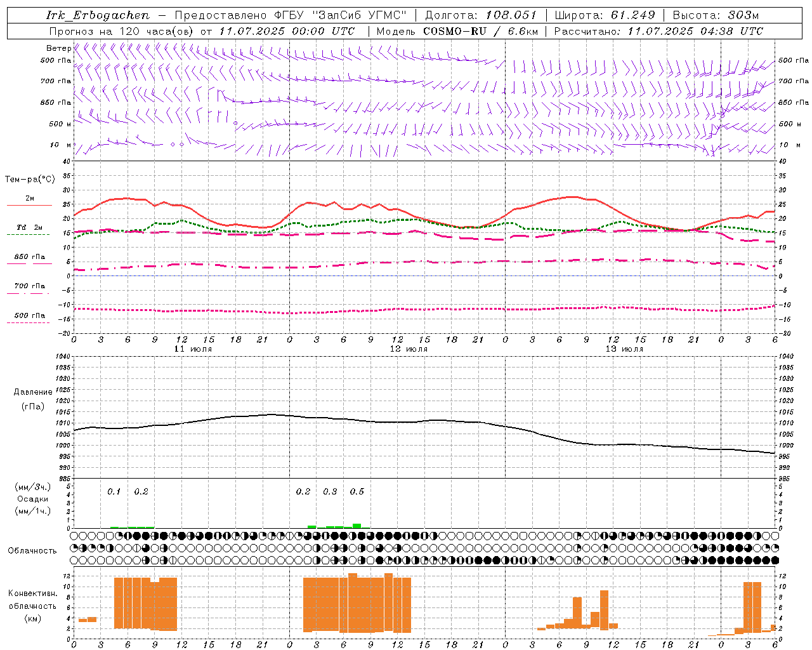Click the "Облачность" cloud cover label
Image resolution: width=812 pixels, height=650 pixels.
pos(32,550)
